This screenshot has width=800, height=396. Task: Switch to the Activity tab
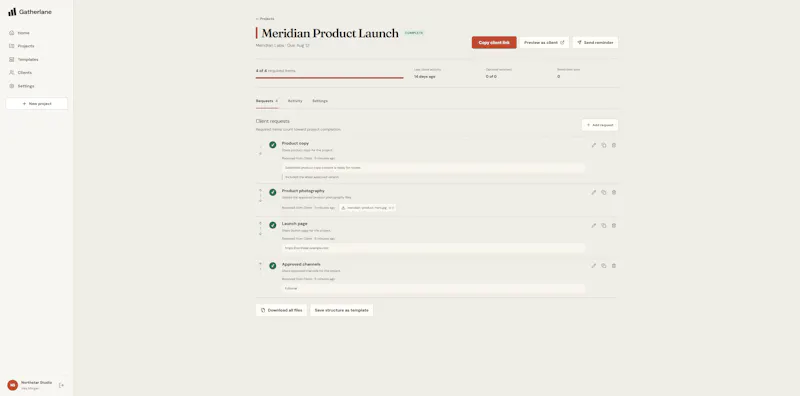[295, 101]
